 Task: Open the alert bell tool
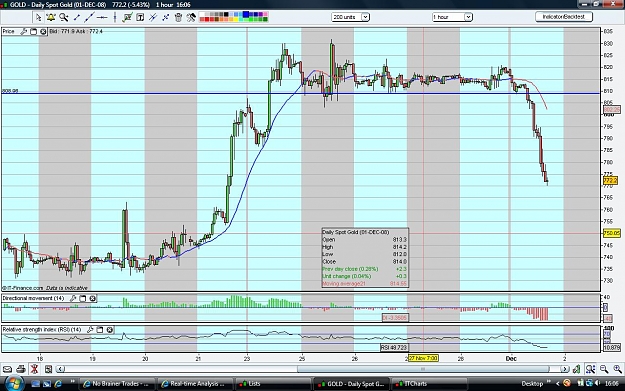pyautogui.click(x=51, y=17)
